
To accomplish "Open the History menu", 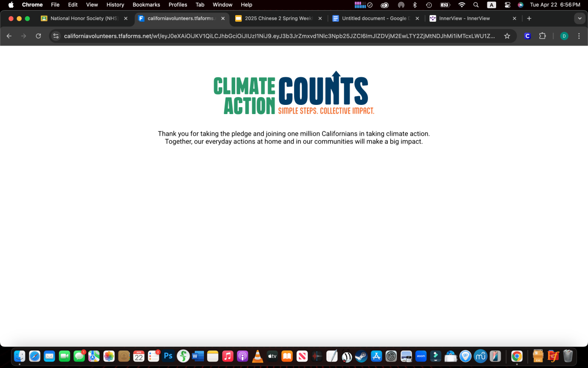I will coord(115,5).
